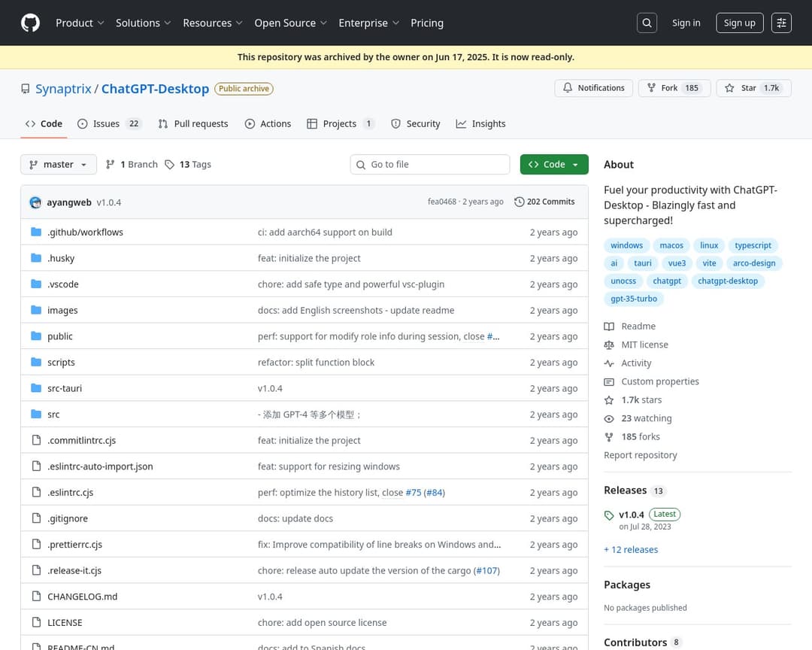This screenshot has height=650, width=812.
Task: Open the command palette icon top right
Action: [781, 23]
